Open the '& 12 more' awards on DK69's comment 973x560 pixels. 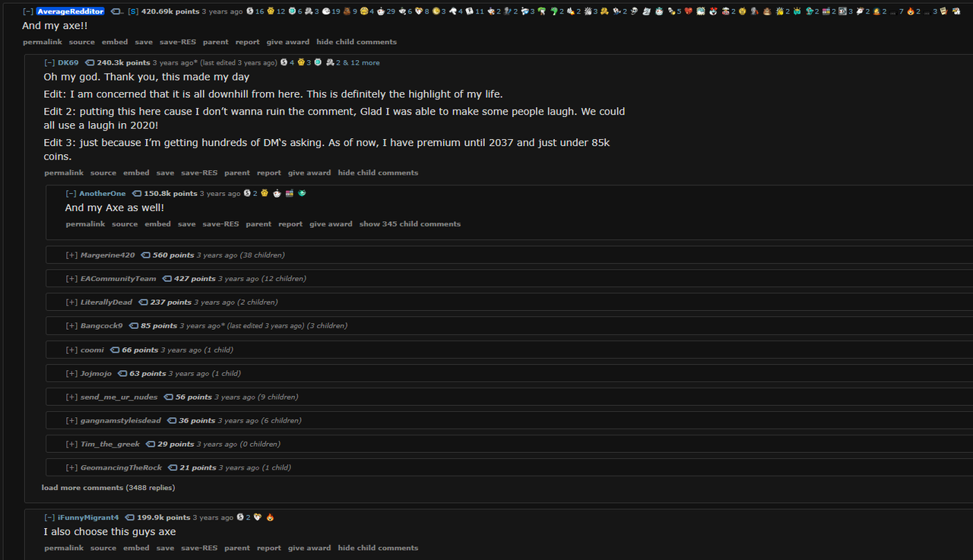pos(361,62)
